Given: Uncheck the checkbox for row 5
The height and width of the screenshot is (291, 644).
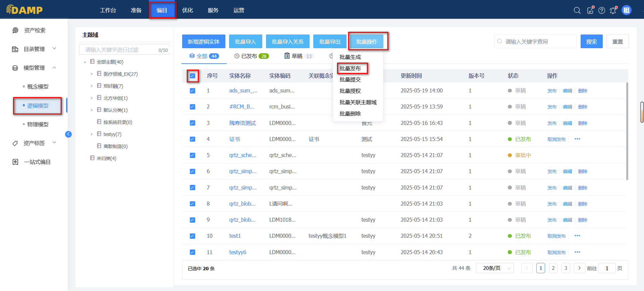Looking at the screenshot, I should pyautogui.click(x=193, y=155).
